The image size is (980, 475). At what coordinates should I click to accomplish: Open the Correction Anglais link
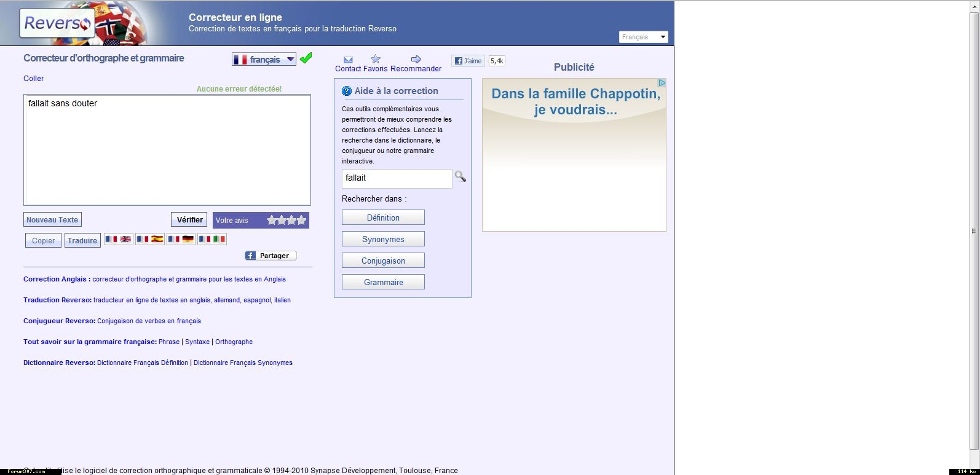57,279
